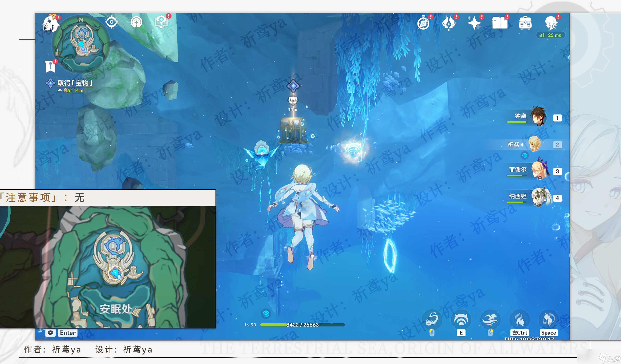Screen dimensions: 621x364
Task: Use the seahorse underwater skill icon
Action: point(432,319)
